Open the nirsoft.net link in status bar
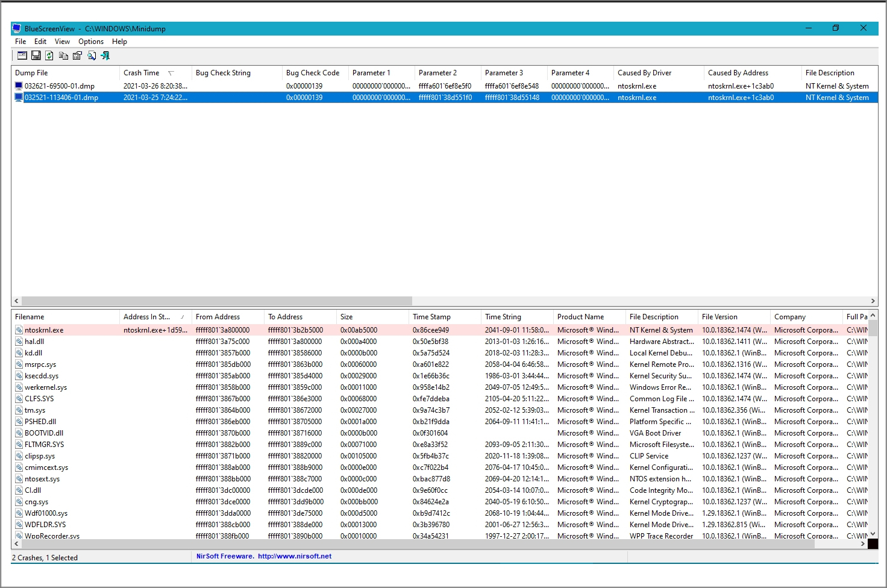This screenshot has height=588, width=887. pos(295,557)
